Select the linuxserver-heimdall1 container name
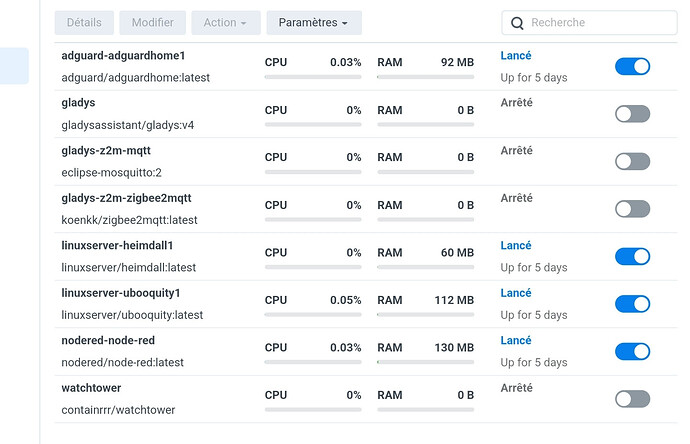Viewport: 690px width, 444px height. point(117,246)
